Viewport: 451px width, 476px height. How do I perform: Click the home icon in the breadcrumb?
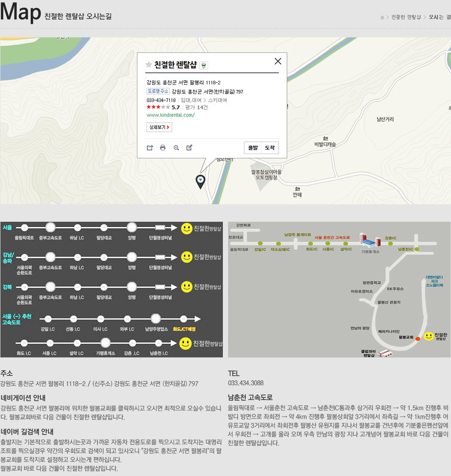pyautogui.click(x=382, y=17)
